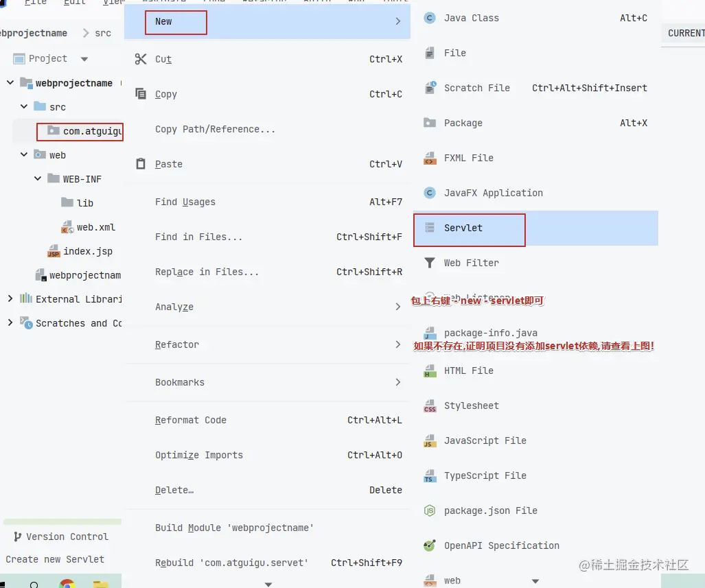Click the Servlet icon
Screen dimensions: 705x588
coord(430,228)
